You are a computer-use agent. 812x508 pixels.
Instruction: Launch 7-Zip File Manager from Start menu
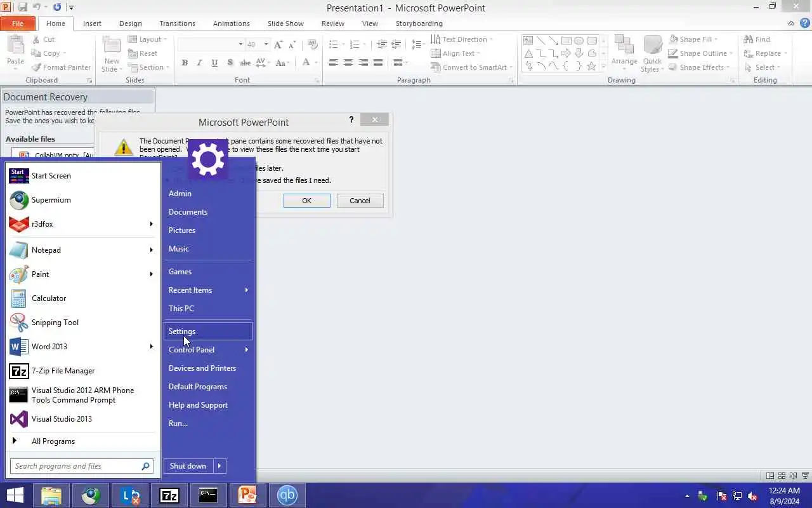82,371
